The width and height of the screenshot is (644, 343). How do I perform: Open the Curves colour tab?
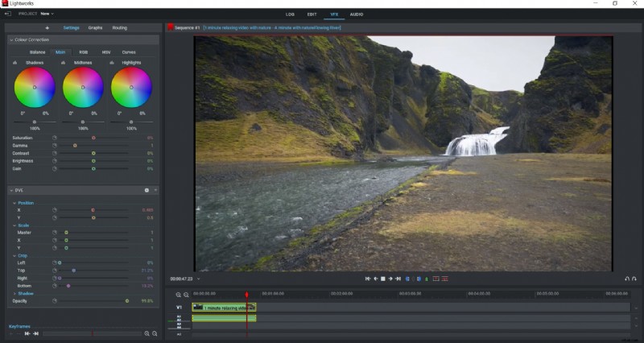[129, 52]
